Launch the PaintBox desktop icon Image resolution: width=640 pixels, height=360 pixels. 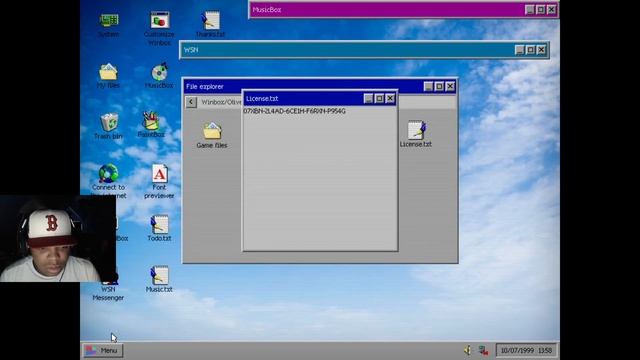coord(151,124)
